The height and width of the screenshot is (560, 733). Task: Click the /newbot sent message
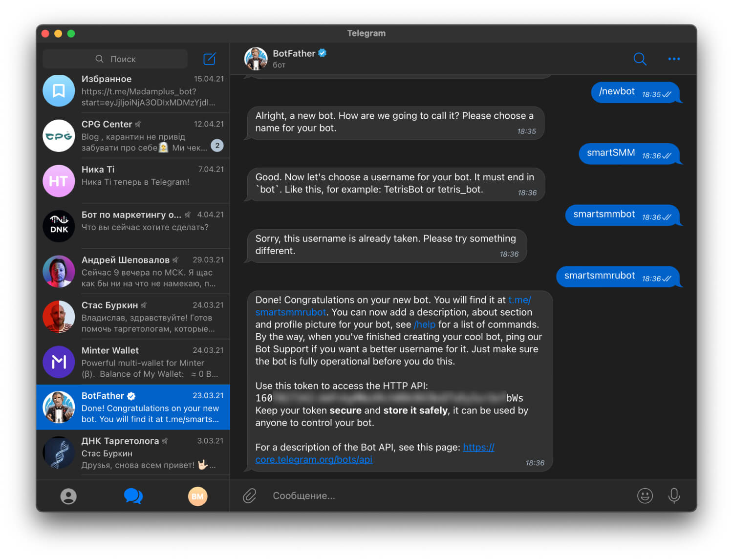[635, 92]
